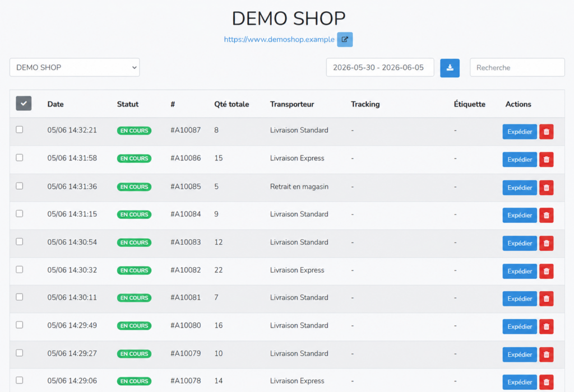Viewport: 574px width, 392px height.
Task: Delete order #A10078 with trash icon
Action: 546,382
